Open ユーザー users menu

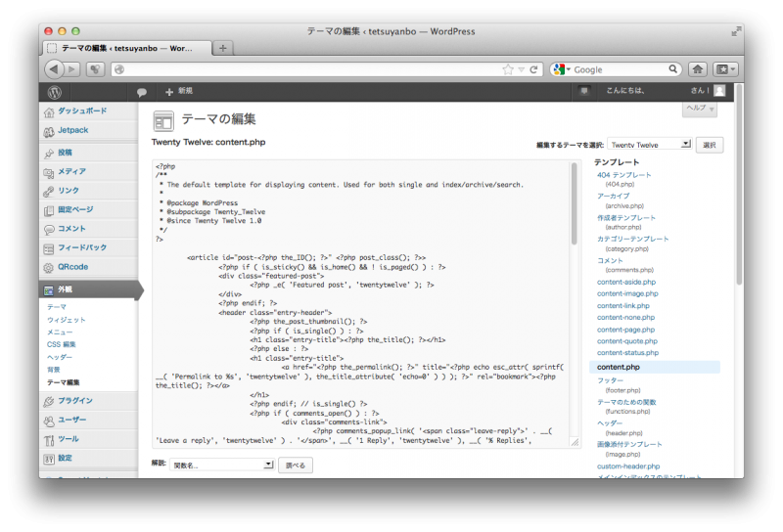[71, 420]
